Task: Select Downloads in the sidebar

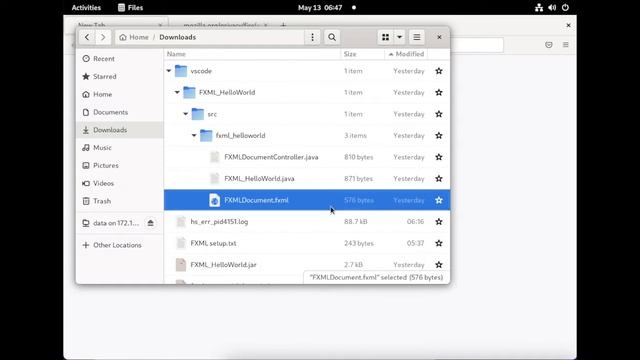Action: pyautogui.click(x=120, y=130)
